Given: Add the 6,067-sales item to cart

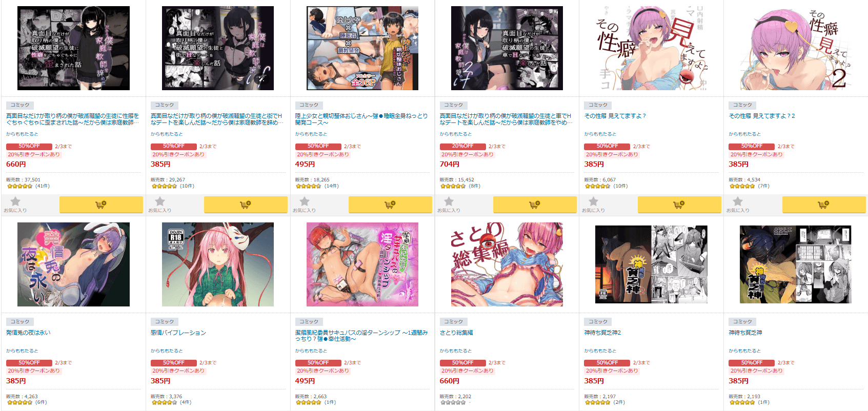Looking at the screenshot, I should click(x=679, y=204).
